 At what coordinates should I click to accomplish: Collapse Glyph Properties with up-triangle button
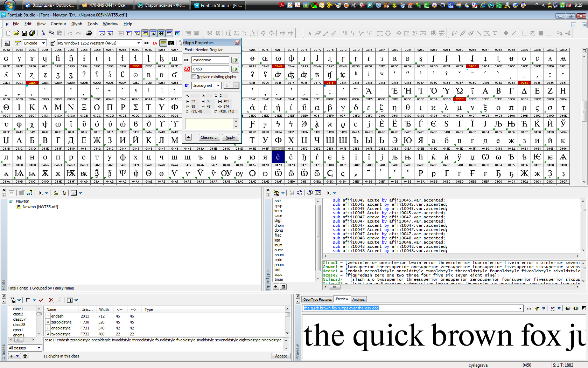[188, 137]
